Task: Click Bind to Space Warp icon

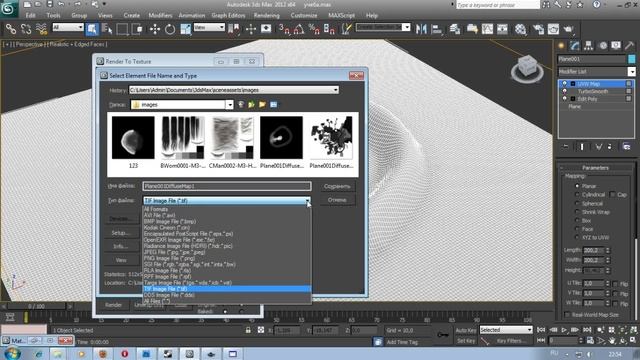Action: pos(41,29)
